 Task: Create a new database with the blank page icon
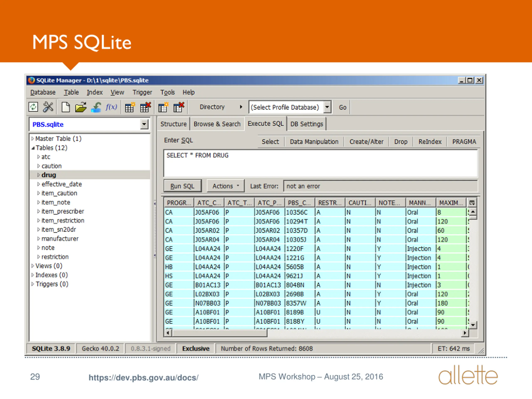(x=65, y=107)
